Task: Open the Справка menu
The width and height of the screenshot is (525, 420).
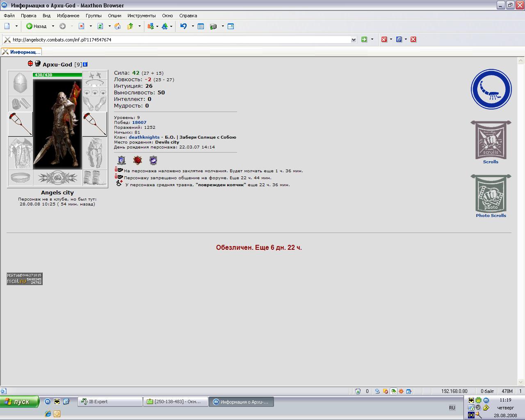Action: (x=188, y=16)
